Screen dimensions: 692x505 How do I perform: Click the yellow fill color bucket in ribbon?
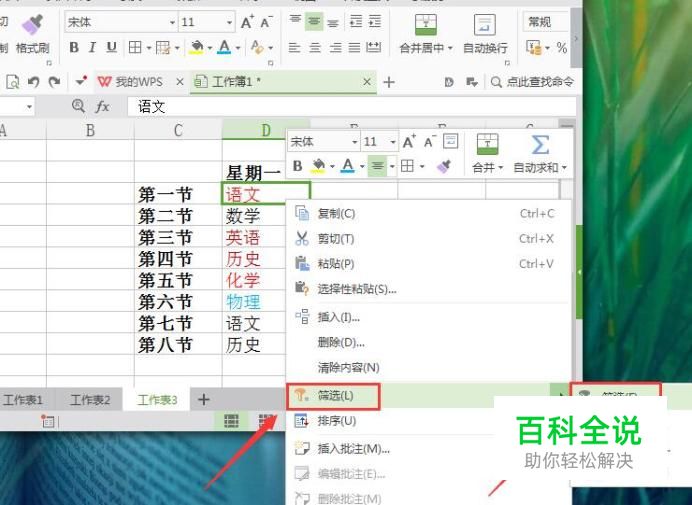point(196,47)
